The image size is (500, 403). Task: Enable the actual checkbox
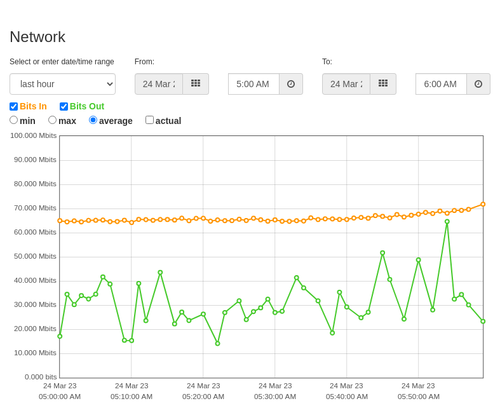(x=150, y=120)
